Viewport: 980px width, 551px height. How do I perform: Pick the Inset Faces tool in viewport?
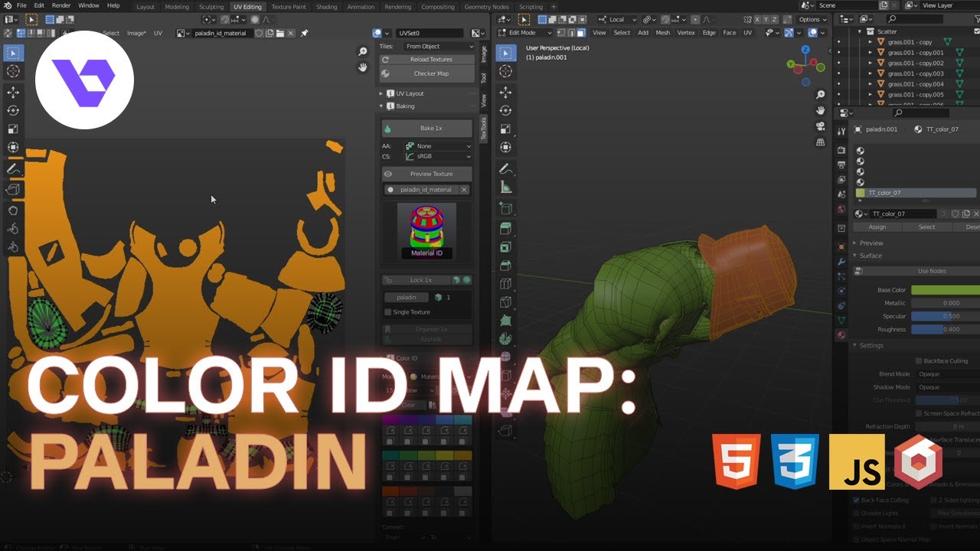[x=505, y=247]
